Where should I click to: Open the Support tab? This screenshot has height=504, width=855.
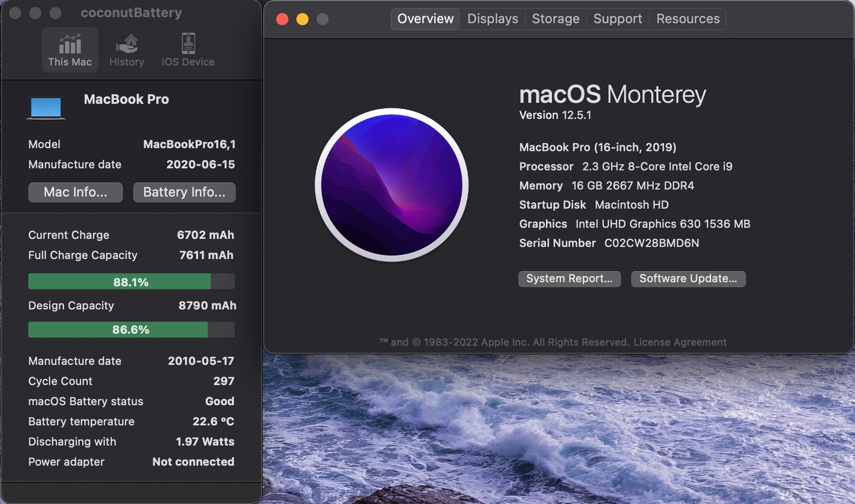click(617, 18)
